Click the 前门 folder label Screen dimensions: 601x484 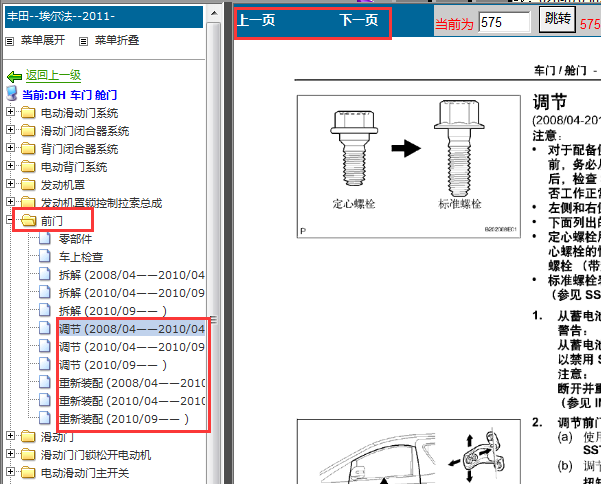point(52,221)
